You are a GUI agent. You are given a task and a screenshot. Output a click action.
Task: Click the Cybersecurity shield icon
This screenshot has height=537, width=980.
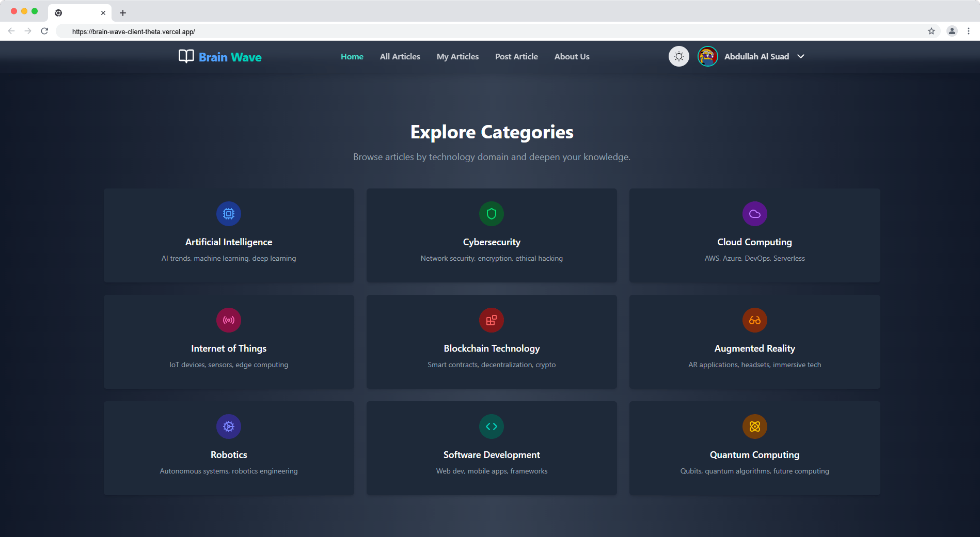point(492,214)
